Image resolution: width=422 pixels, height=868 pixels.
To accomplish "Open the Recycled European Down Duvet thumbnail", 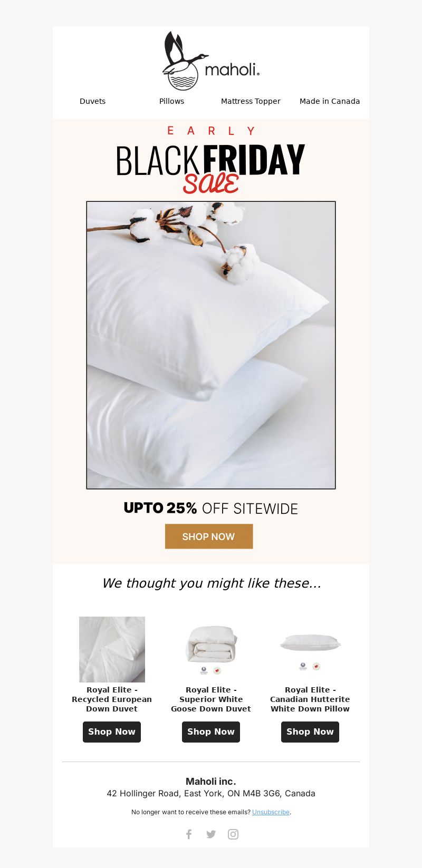I will pyautogui.click(x=112, y=649).
